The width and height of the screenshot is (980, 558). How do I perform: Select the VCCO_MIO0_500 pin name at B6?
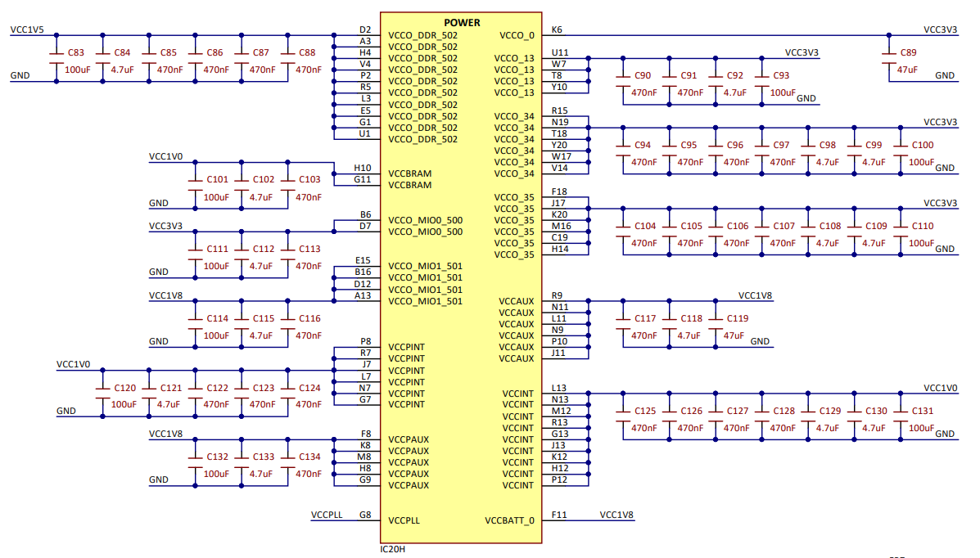pyautogui.click(x=425, y=220)
